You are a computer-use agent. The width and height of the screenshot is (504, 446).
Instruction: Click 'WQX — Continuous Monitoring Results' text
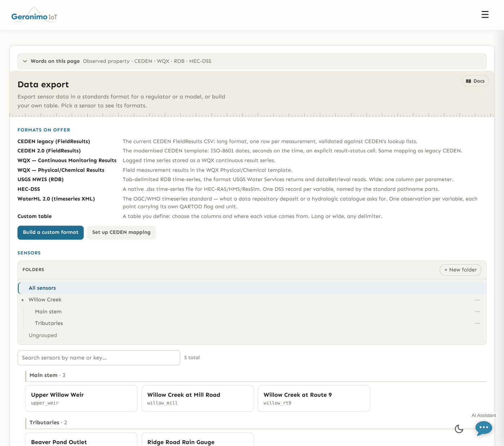coord(67,161)
